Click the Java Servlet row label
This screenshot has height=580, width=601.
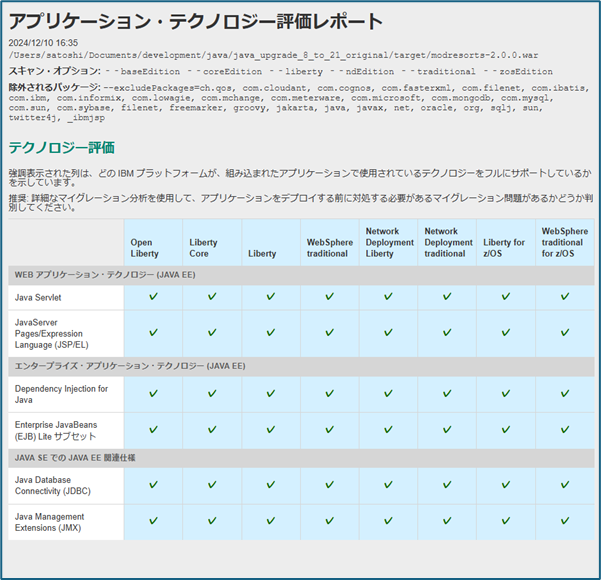pyautogui.click(x=38, y=297)
